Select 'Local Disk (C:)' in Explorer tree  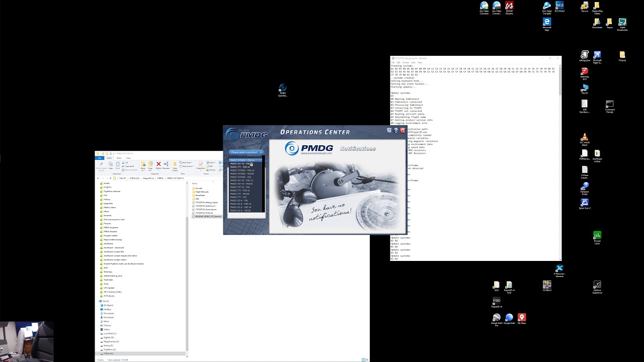tap(109, 333)
